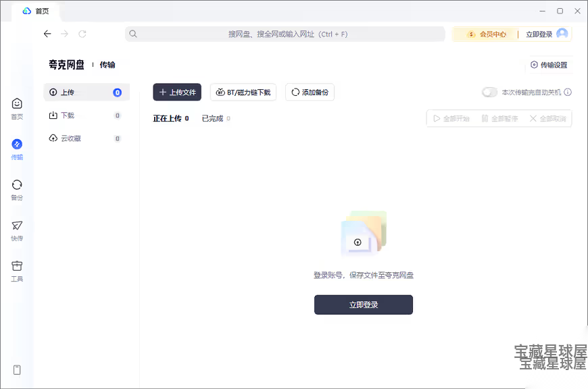Screen dimensions: 588x389
Task: Click the 夸克网盘 title
Action: pos(66,65)
